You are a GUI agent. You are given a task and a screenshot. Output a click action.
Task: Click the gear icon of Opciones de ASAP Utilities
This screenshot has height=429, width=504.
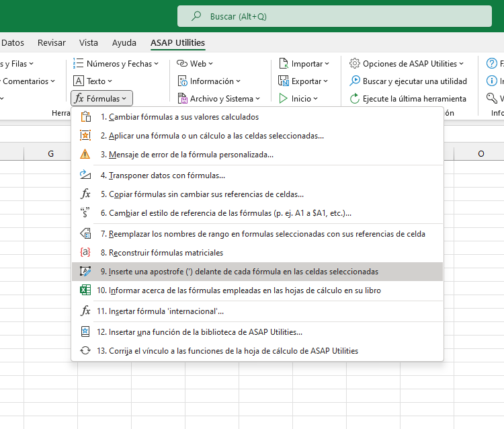pos(355,63)
